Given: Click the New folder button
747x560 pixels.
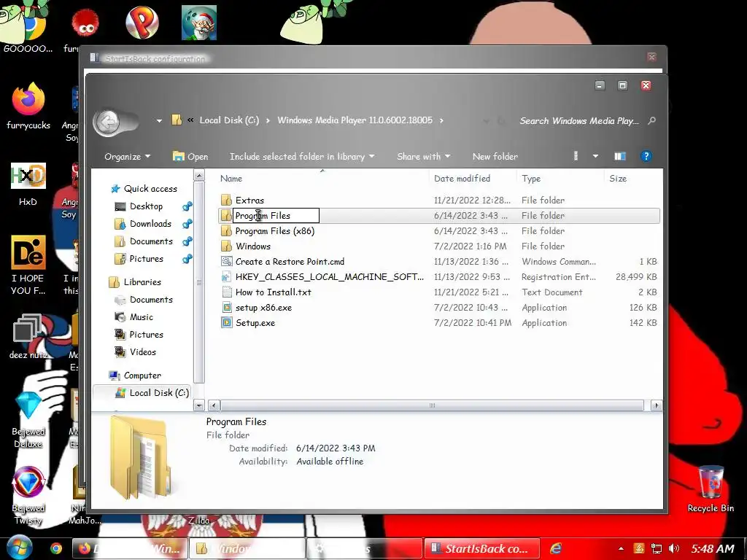Looking at the screenshot, I should click(495, 157).
